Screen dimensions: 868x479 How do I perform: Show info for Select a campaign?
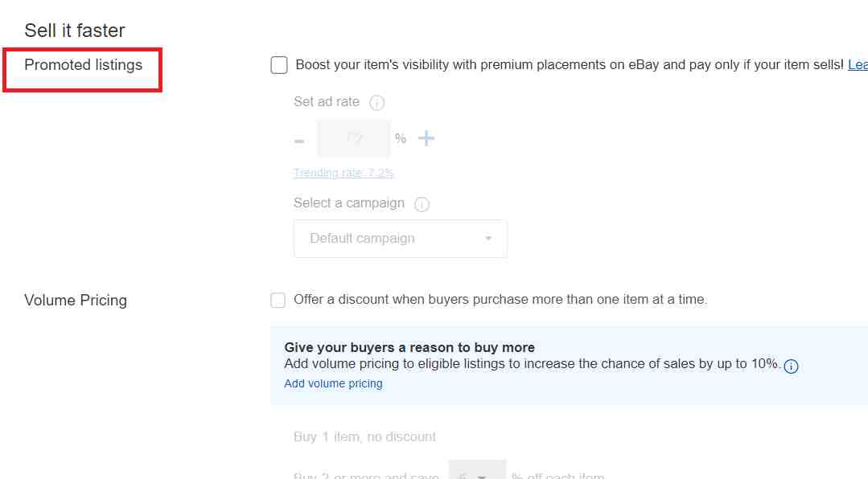click(x=422, y=204)
